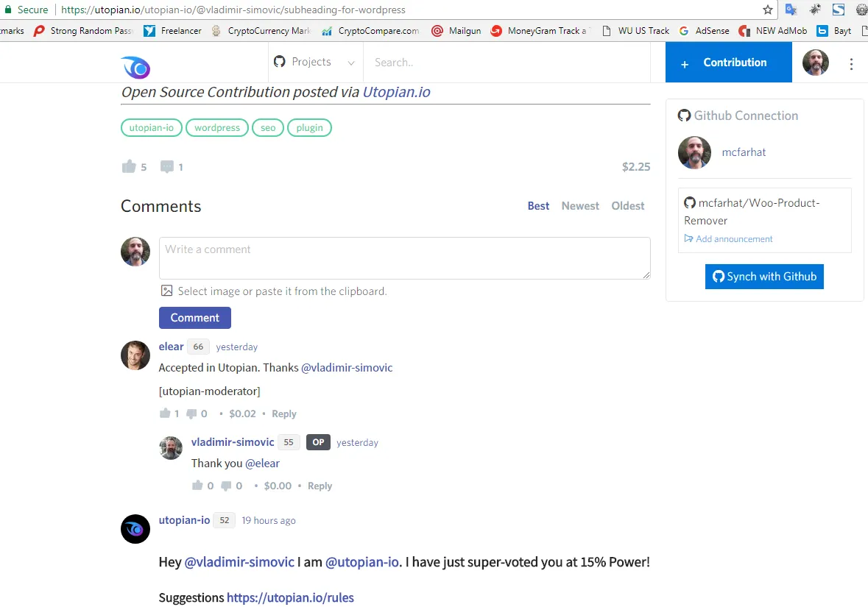Screen dimensions: 868x607
Task: Click the $0.02 payout on elear's comment
Action: [x=242, y=413]
